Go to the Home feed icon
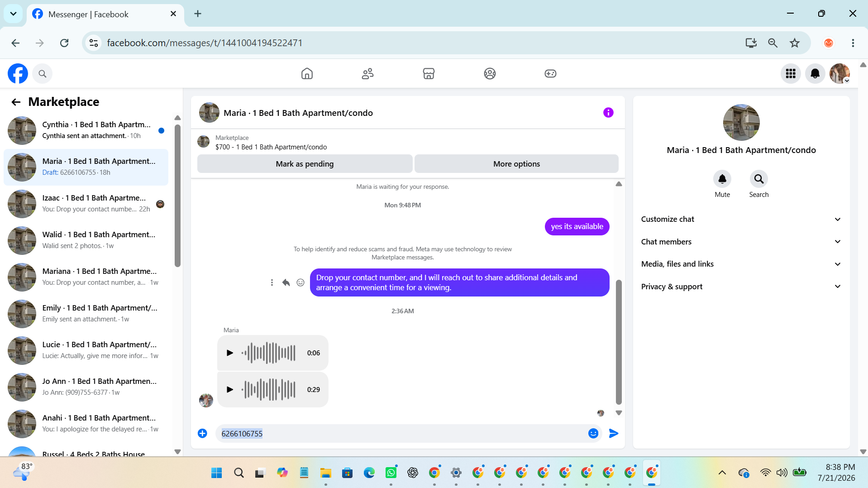This screenshot has height=488, width=868. pos(307,73)
